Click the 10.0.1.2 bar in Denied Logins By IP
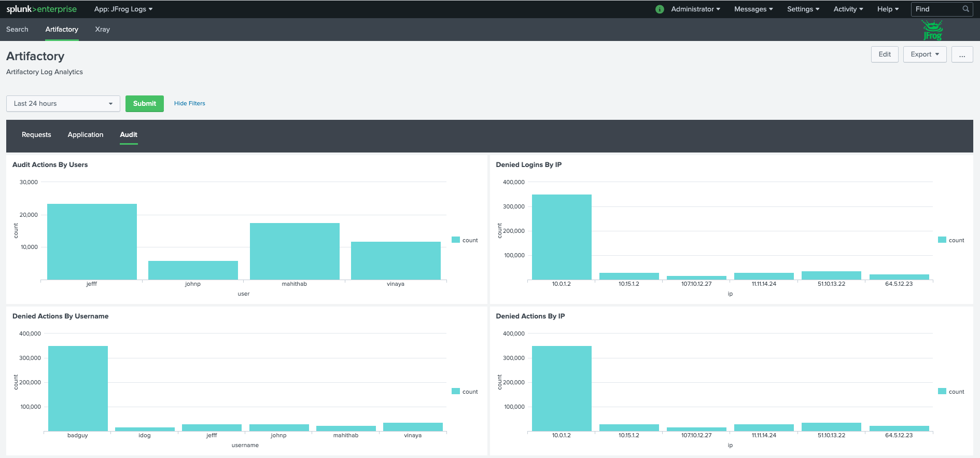980x458 pixels. tap(562, 237)
